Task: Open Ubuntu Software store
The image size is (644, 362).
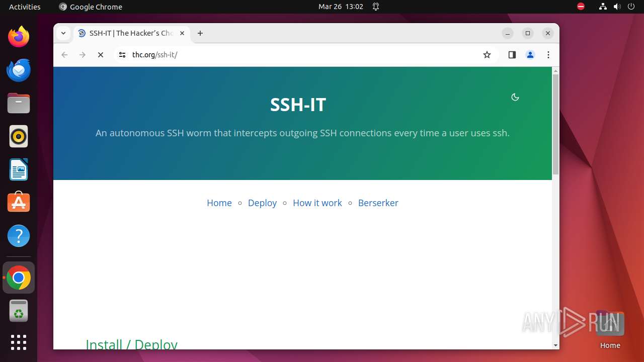Action: click(x=19, y=203)
